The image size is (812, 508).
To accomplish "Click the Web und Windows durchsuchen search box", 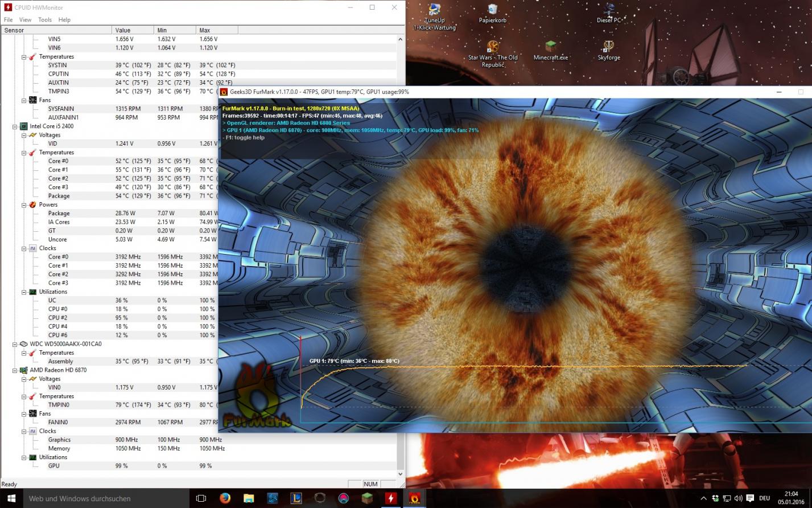I will click(106, 498).
